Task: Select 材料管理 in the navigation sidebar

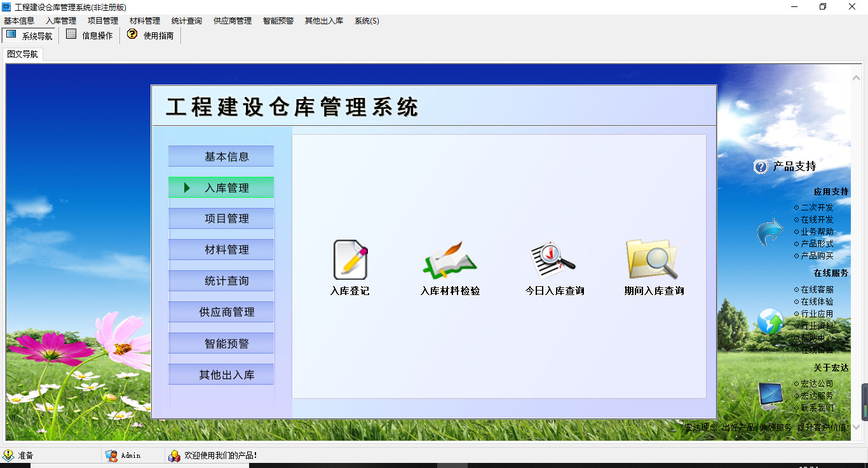Action: (x=221, y=250)
